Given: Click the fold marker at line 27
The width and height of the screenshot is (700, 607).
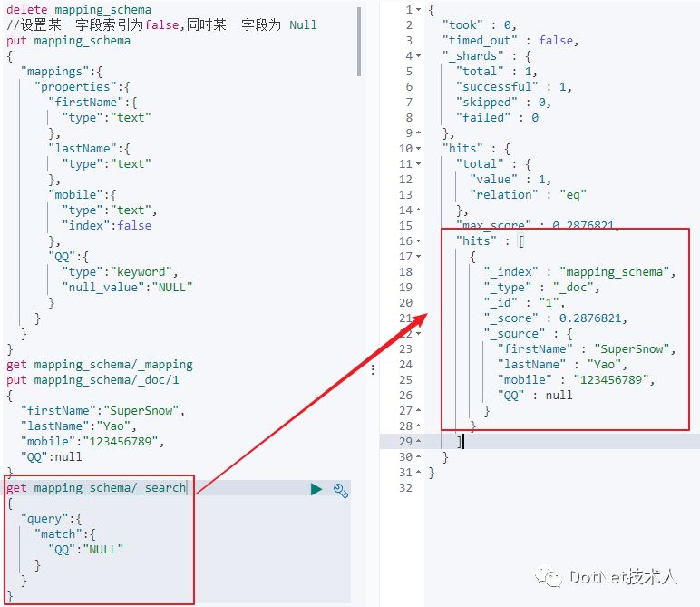Looking at the screenshot, I should pyautogui.click(x=417, y=411).
